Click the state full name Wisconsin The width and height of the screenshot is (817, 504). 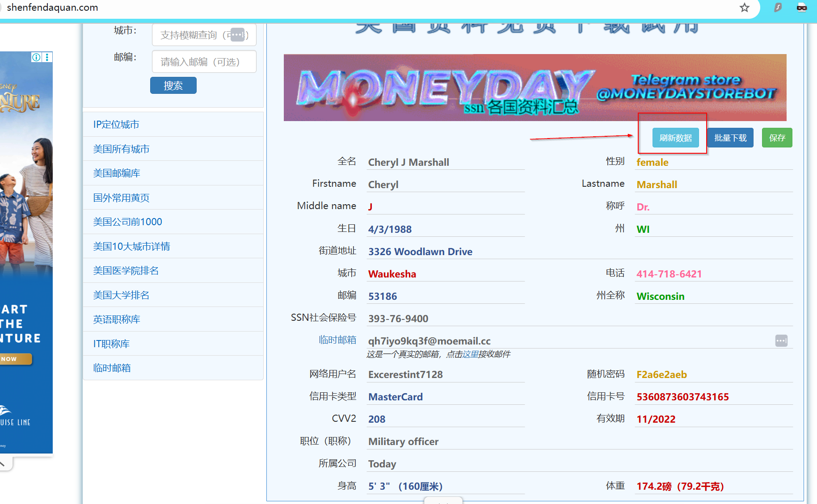point(714,296)
